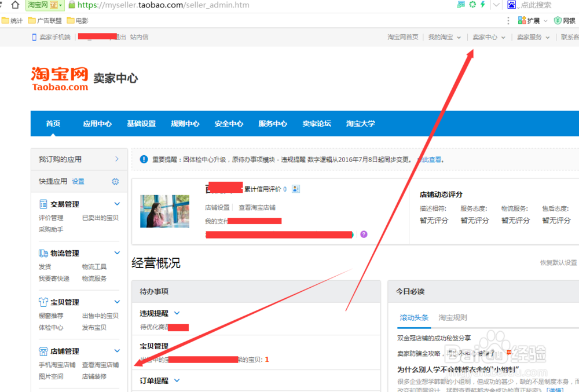Click the 物流管理 truck icon
This screenshot has height=392, width=579.
(x=43, y=253)
